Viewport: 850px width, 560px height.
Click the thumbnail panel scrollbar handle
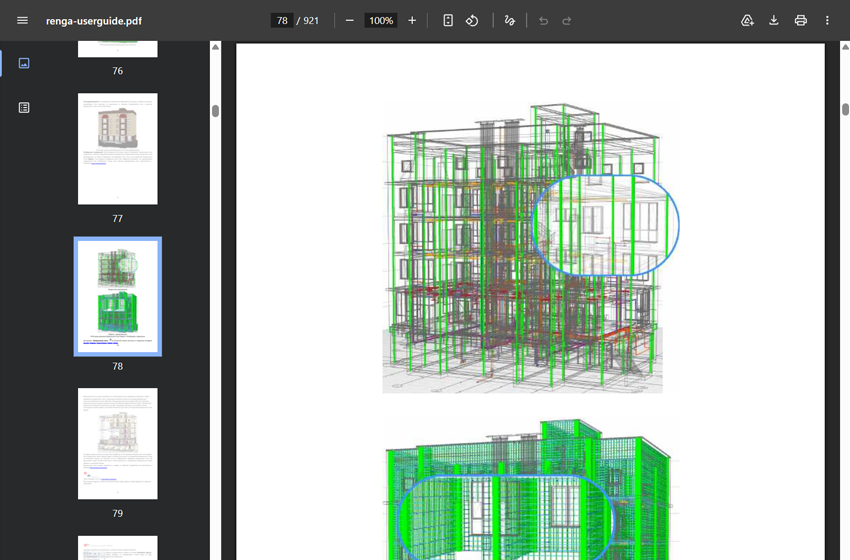coord(215,111)
